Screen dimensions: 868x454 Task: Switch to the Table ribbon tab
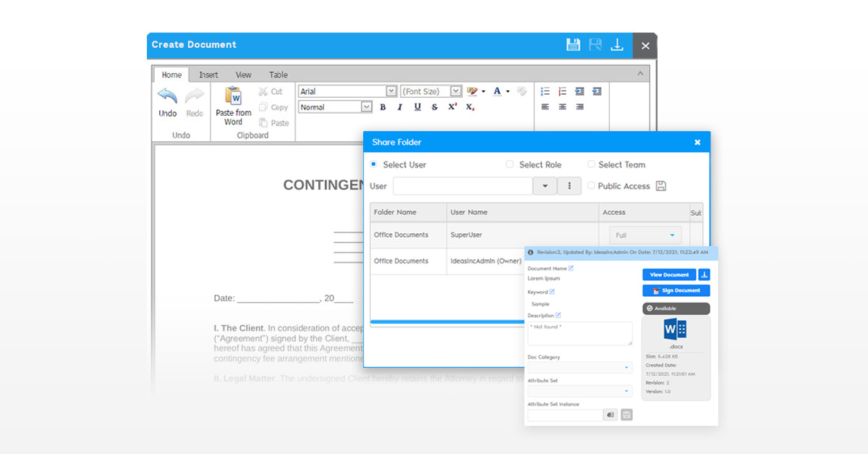(x=278, y=75)
